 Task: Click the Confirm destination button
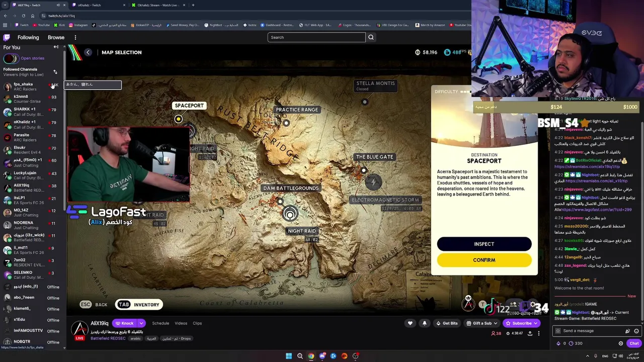[484, 260]
